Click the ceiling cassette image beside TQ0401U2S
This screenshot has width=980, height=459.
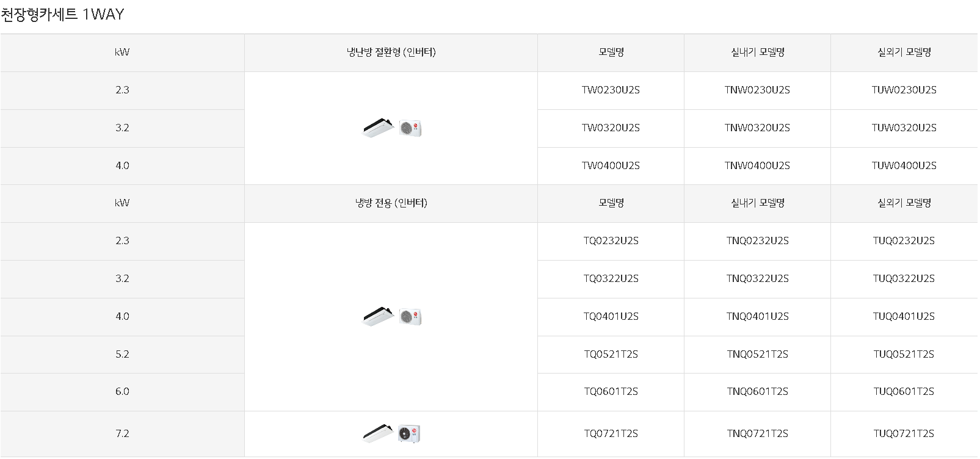pos(379,316)
